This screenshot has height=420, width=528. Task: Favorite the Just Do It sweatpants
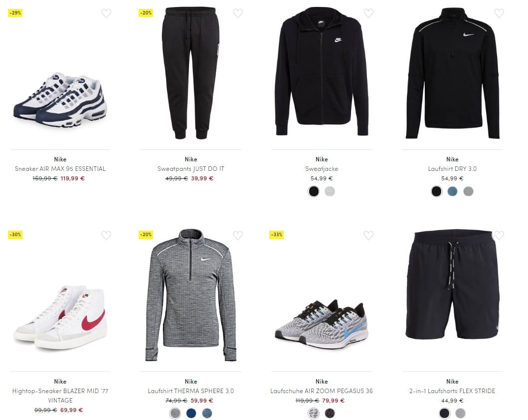tap(238, 13)
